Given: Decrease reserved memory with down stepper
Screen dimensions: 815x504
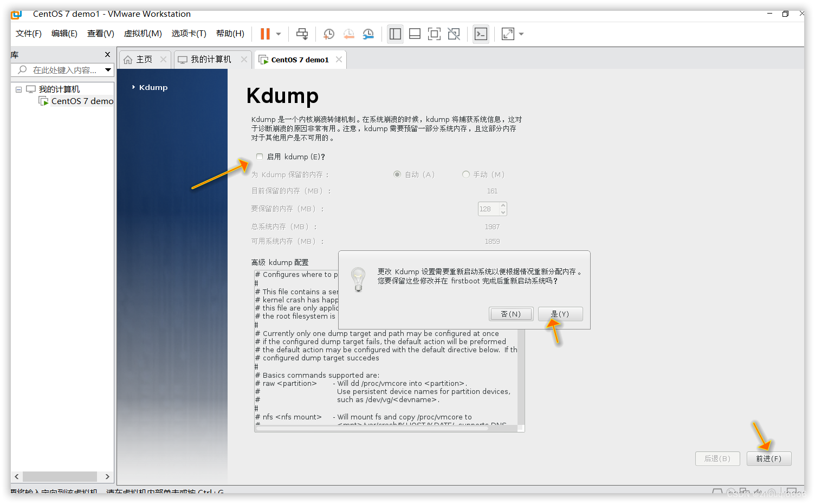Looking at the screenshot, I should (x=503, y=212).
